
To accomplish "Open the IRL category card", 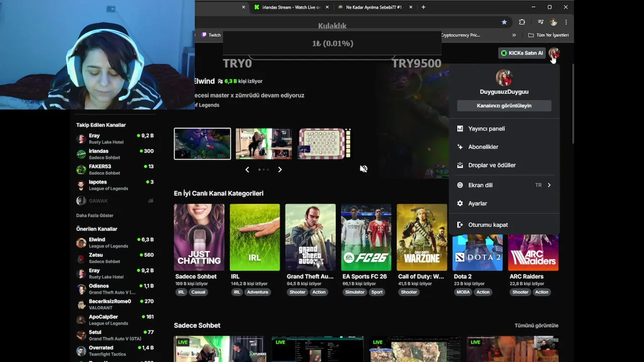I will pos(255,237).
